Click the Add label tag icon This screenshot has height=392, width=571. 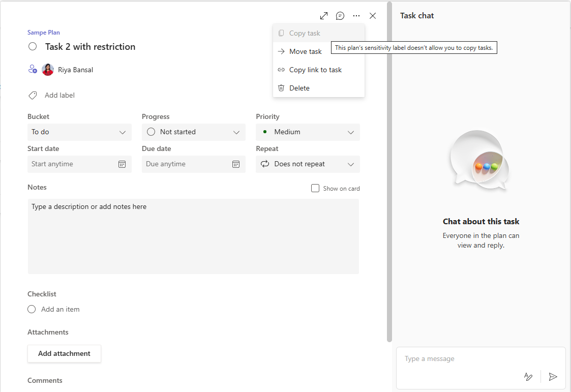point(33,95)
